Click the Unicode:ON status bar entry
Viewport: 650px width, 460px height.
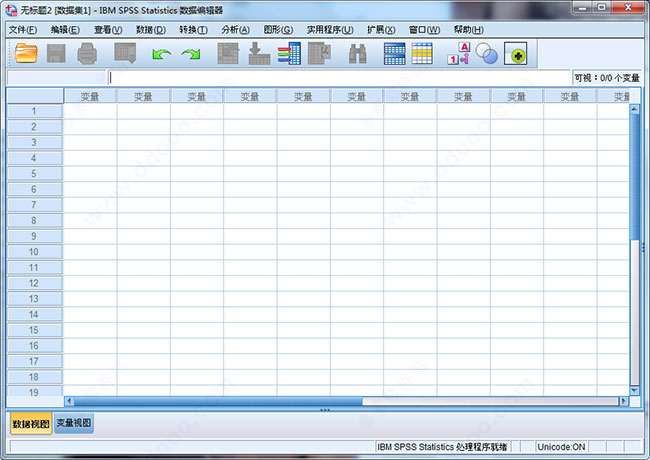point(561,447)
